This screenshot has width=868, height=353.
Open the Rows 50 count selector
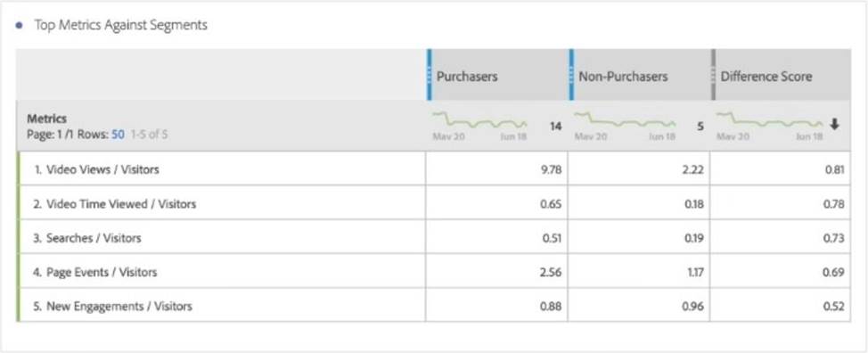118,134
